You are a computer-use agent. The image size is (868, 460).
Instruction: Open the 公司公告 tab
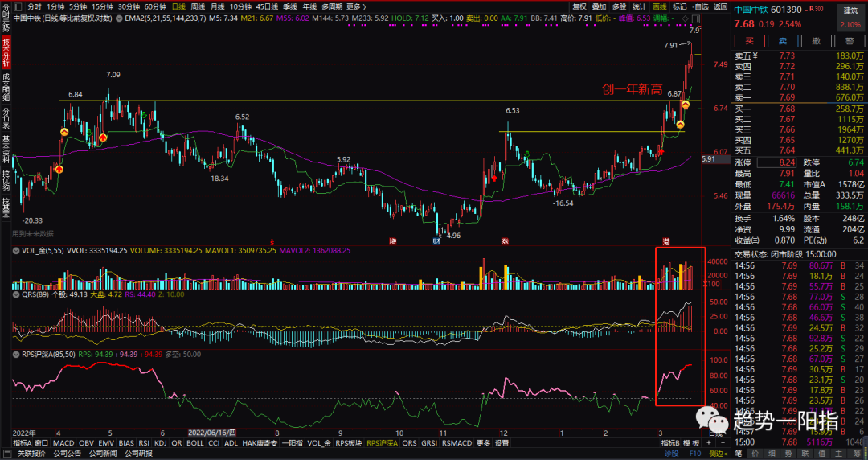coord(67,454)
